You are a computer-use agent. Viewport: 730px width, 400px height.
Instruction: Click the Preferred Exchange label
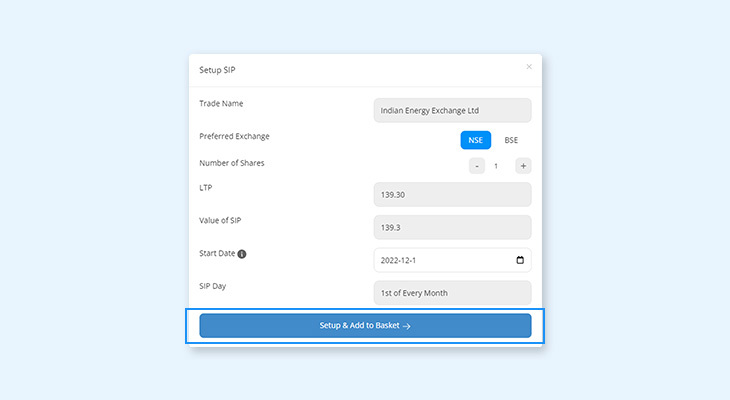(234, 136)
